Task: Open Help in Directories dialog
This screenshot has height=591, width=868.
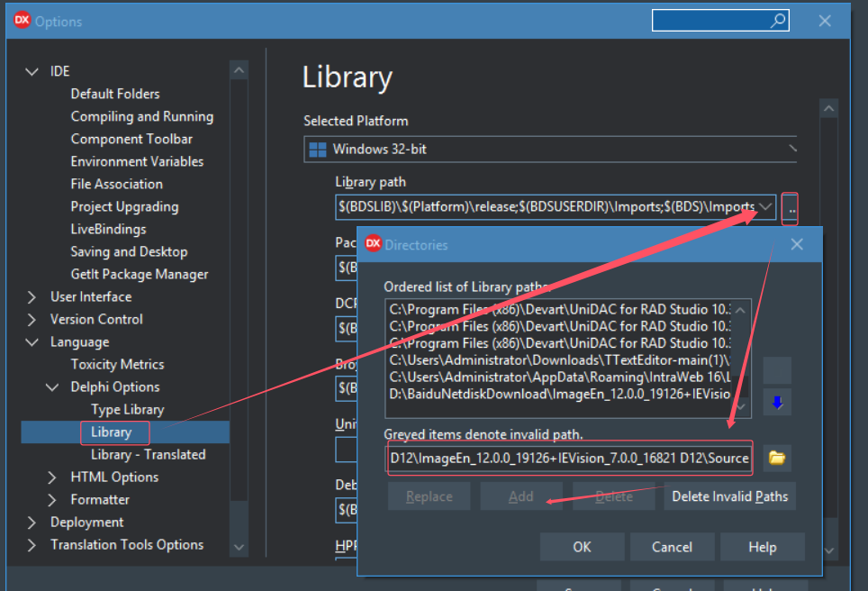Action: point(763,547)
